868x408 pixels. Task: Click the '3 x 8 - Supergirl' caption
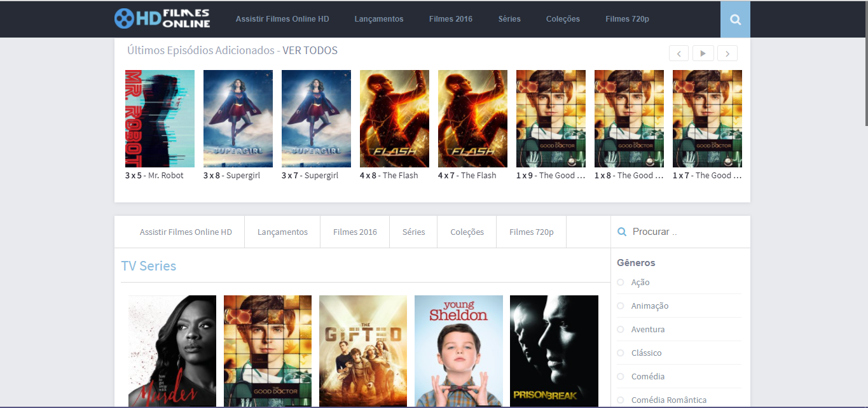pos(232,175)
